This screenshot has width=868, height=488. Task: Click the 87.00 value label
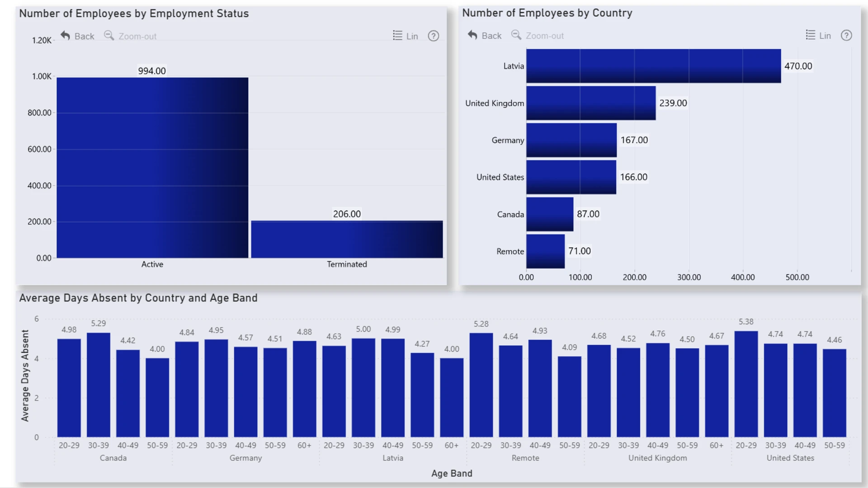588,214
